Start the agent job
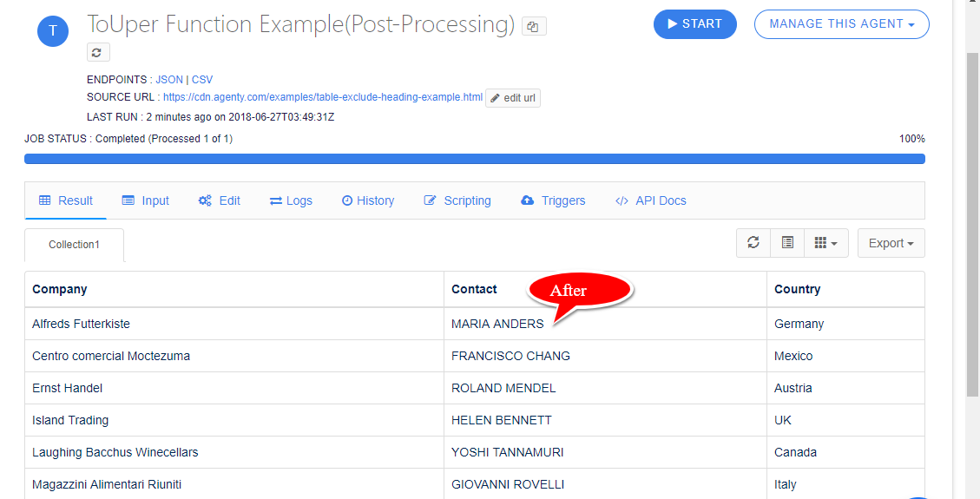 [x=695, y=24]
